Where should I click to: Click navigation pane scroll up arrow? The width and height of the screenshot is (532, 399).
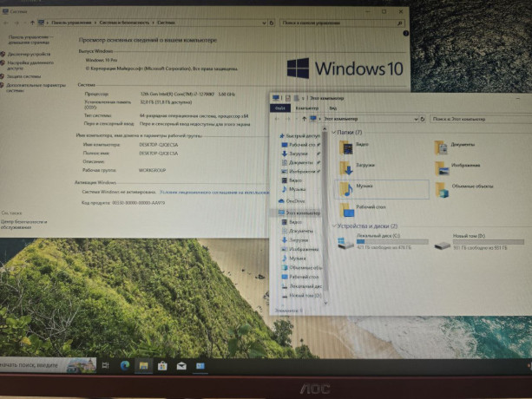point(325,129)
